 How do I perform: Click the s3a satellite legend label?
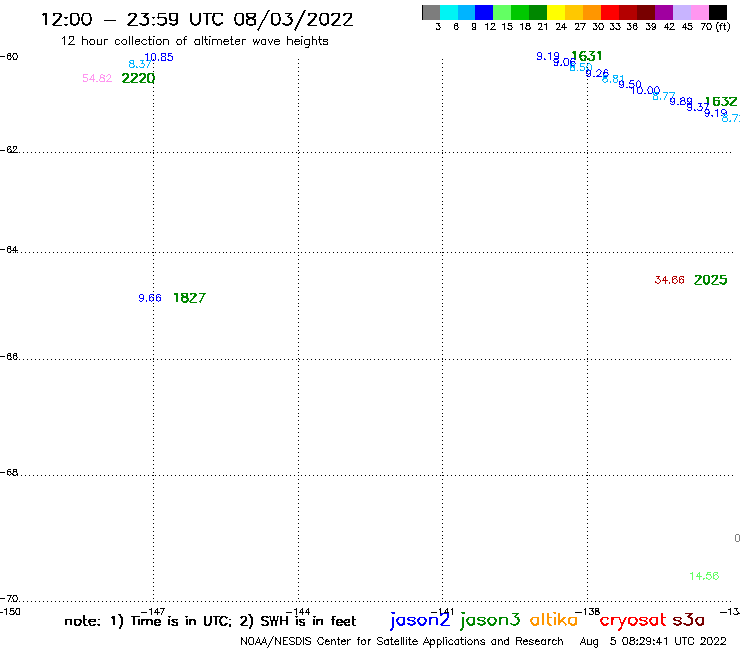(x=689, y=621)
